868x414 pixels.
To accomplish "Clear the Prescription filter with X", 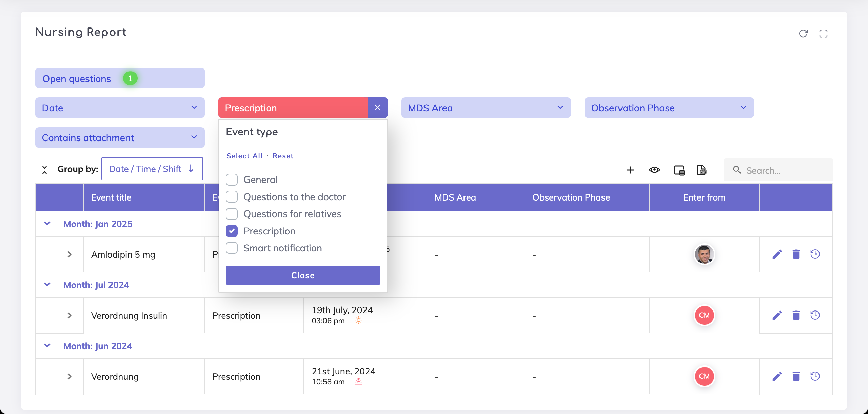I will coord(377,108).
